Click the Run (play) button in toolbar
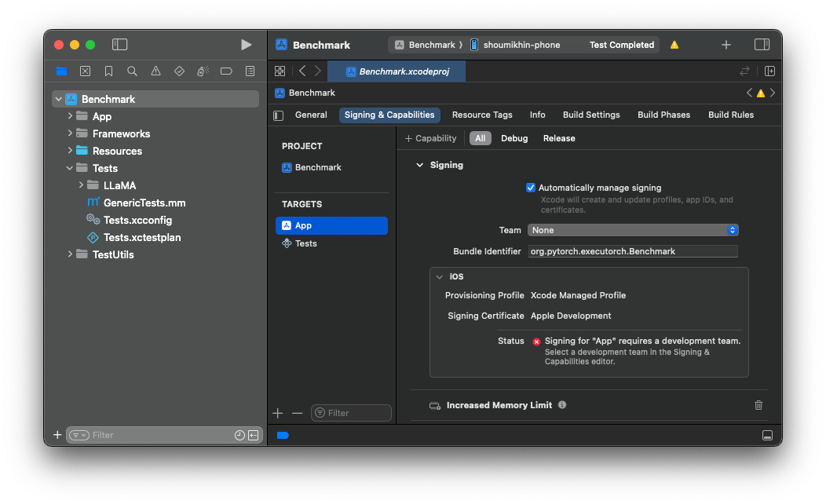The height and width of the screenshot is (504, 826). 246,45
